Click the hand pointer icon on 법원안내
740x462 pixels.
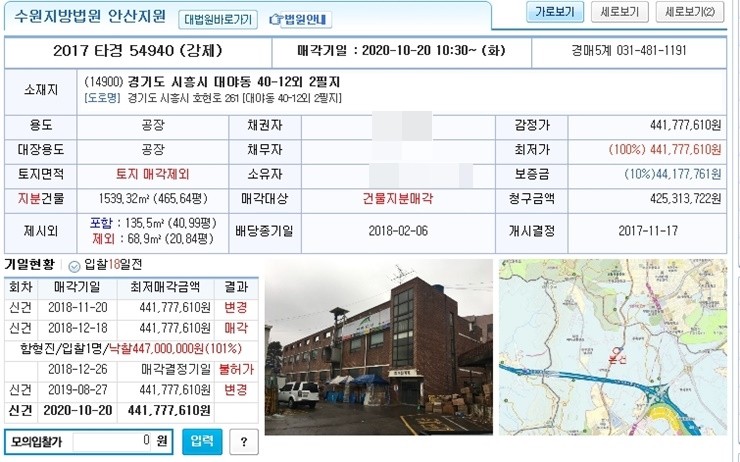pos(276,19)
